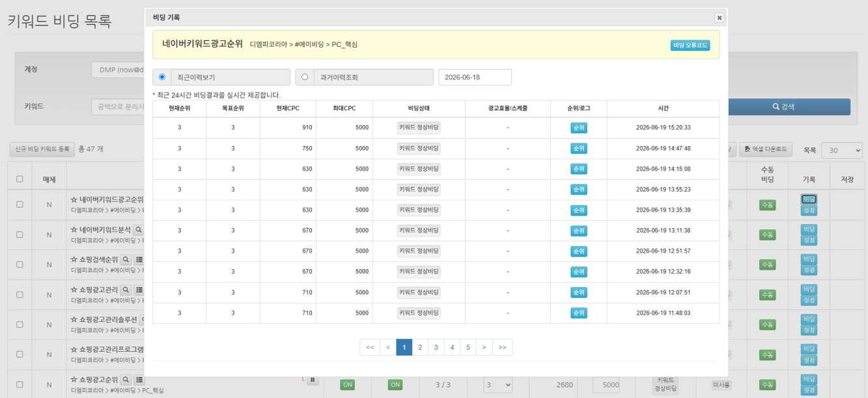Viewport: 868px width, 398px height.
Task: Click list icon next to 쇼핑광고순위
Action: (139, 380)
